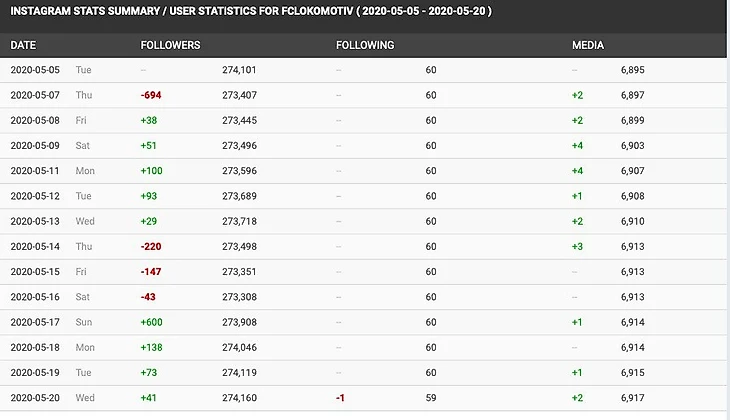Click the 274,160 followers total
The image size is (730, 420).
[x=241, y=398]
